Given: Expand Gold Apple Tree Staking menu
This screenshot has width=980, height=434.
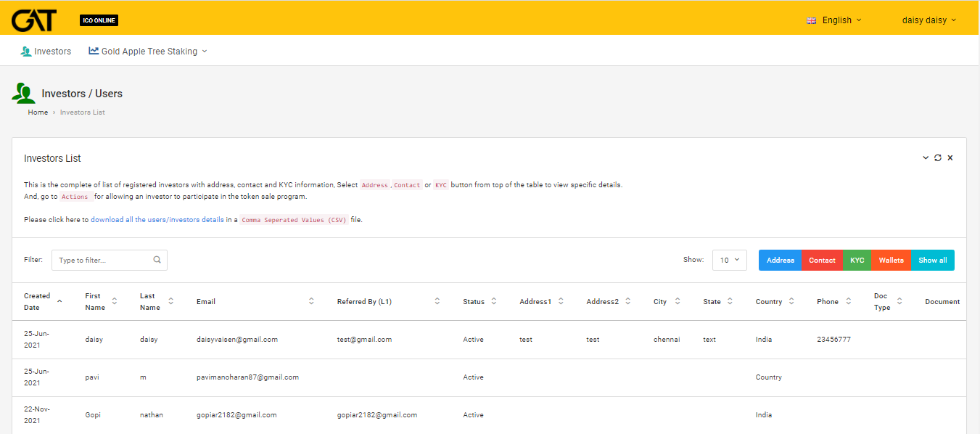Looking at the screenshot, I should tap(148, 52).
